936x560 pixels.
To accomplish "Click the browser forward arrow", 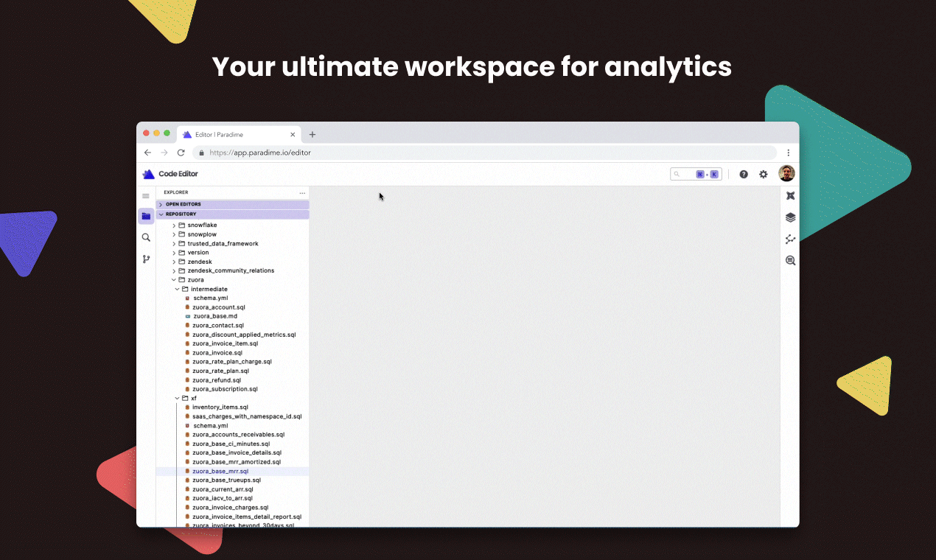I will click(164, 153).
